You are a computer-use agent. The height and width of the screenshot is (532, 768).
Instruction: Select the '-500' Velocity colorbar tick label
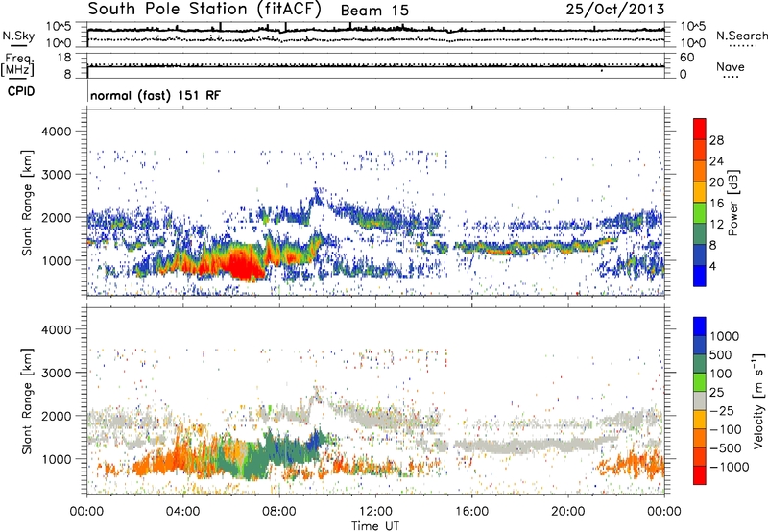726,447
